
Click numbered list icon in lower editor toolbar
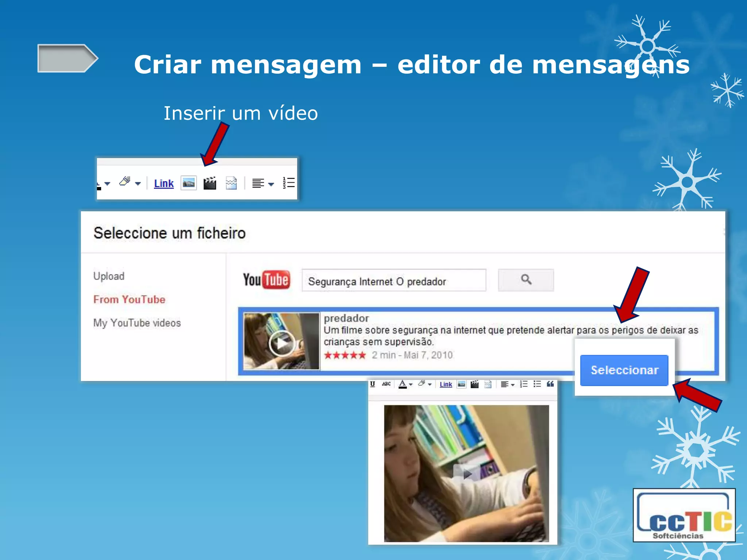point(524,384)
